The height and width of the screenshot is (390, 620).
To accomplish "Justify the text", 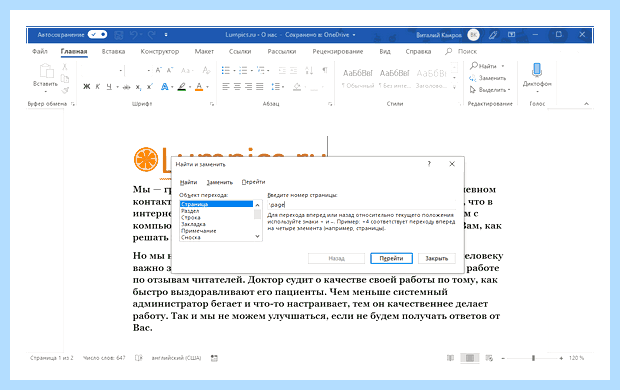I will point(260,87).
